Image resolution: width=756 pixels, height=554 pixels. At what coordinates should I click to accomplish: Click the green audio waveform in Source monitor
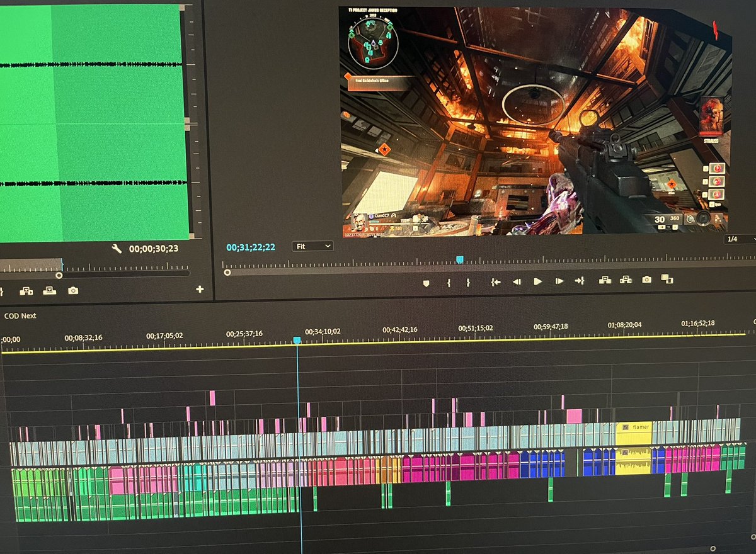[x=93, y=123]
